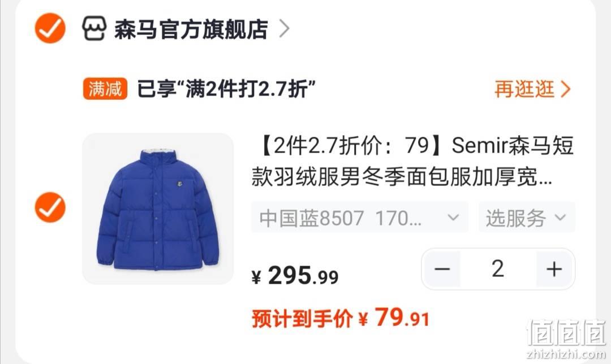Click the quantity field showing 2
Image resolution: width=611 pixels, height=364 pixels.
498,269
